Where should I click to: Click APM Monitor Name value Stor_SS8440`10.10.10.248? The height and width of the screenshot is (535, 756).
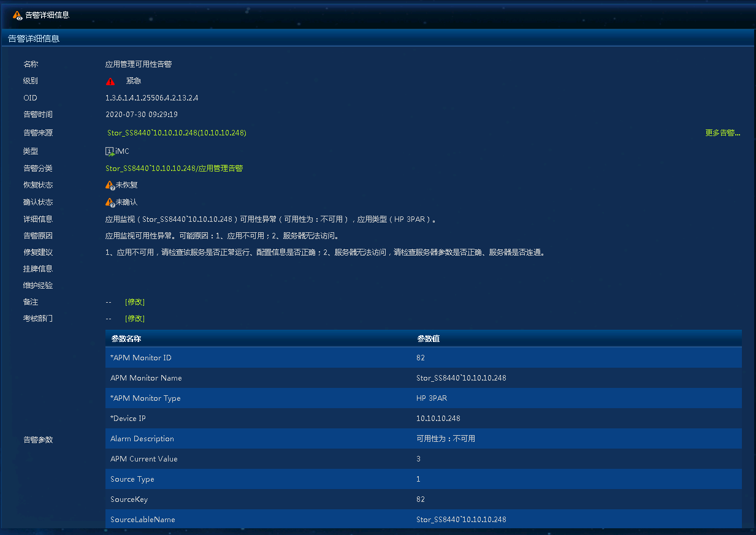[461, 378]
